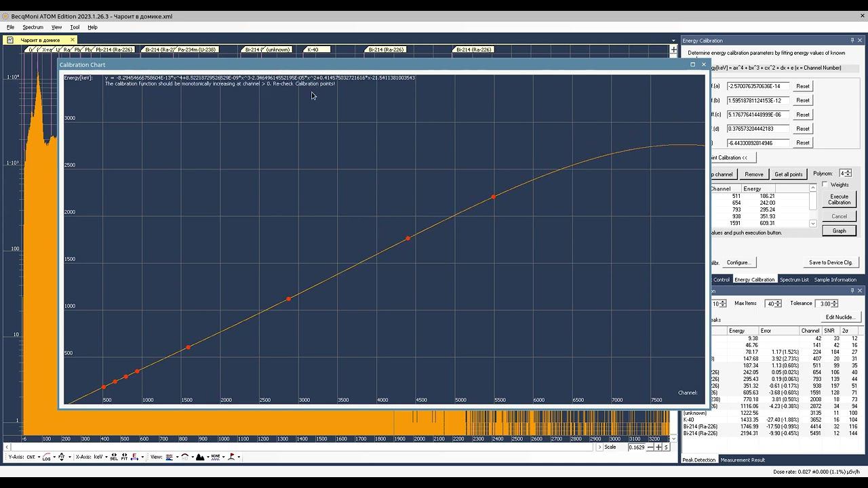Enable the Weights checkbox
This screenshot has width=868, height=488.
coord(825,184)
